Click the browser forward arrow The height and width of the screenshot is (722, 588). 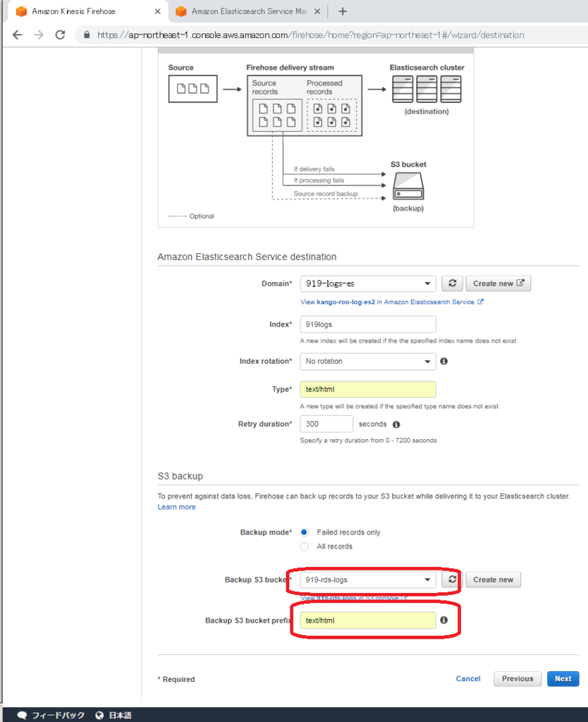[39, 35]
